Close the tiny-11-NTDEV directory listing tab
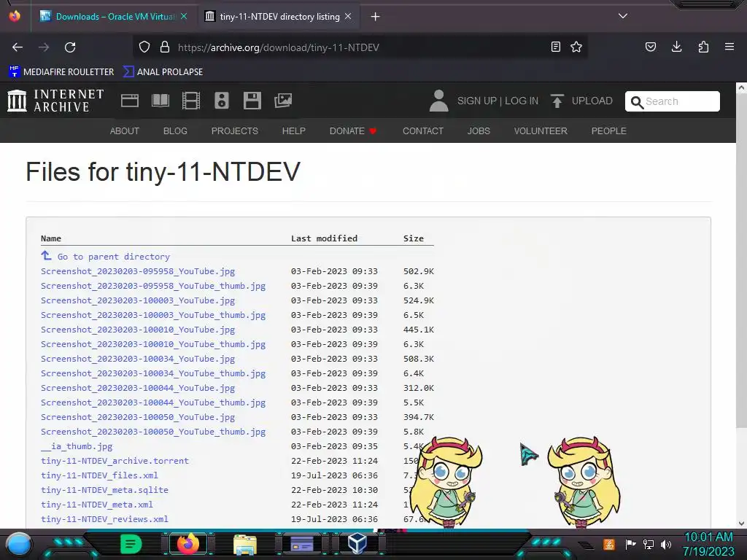 pyautogui.click(x=348, y=16)
